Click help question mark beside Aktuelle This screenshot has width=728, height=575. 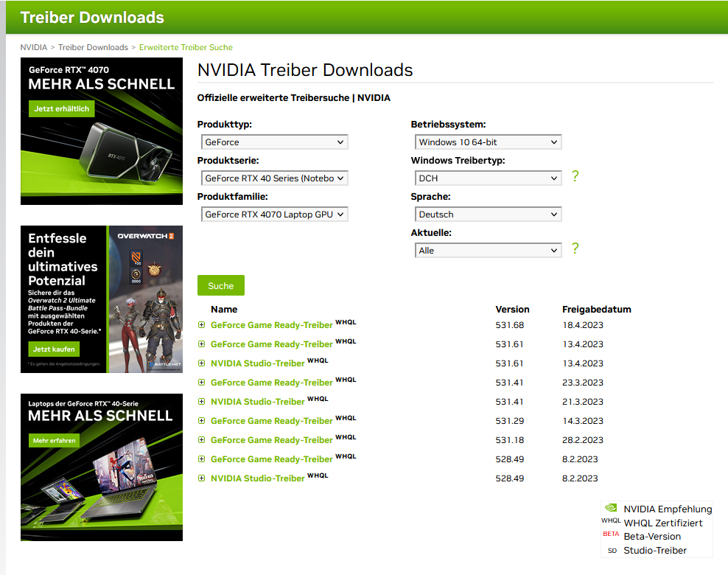click(575, 248)
